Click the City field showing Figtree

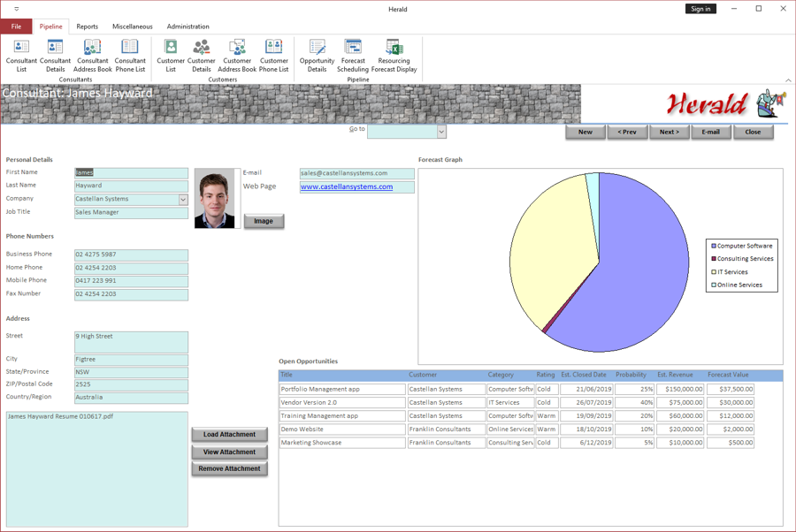(131, 360)
